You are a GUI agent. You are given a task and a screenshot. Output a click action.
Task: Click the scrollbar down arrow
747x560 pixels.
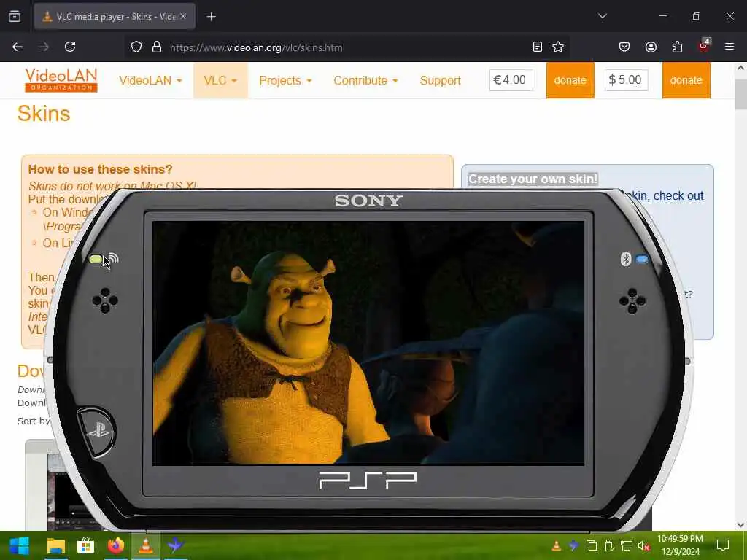740,525
